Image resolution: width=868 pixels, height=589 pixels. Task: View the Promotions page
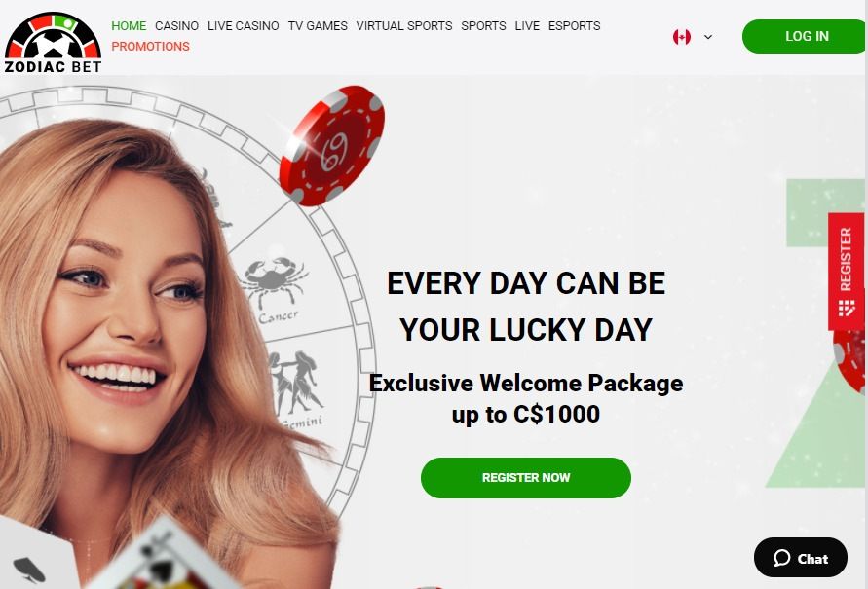pos(151,47)
